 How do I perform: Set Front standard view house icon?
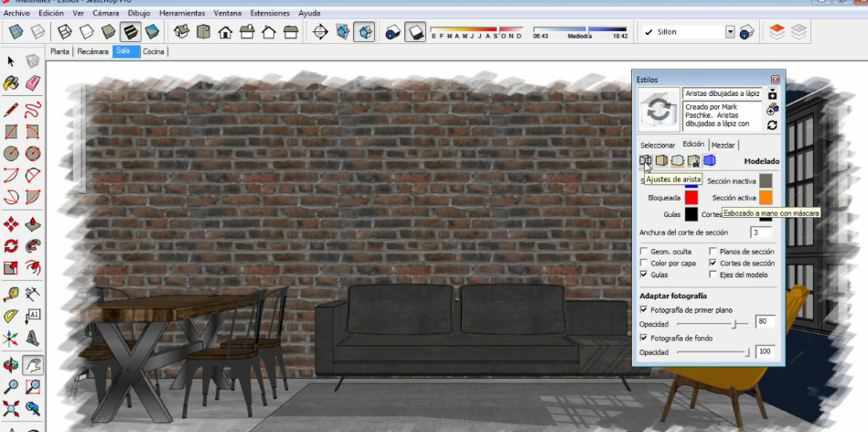tap(225, 31)
